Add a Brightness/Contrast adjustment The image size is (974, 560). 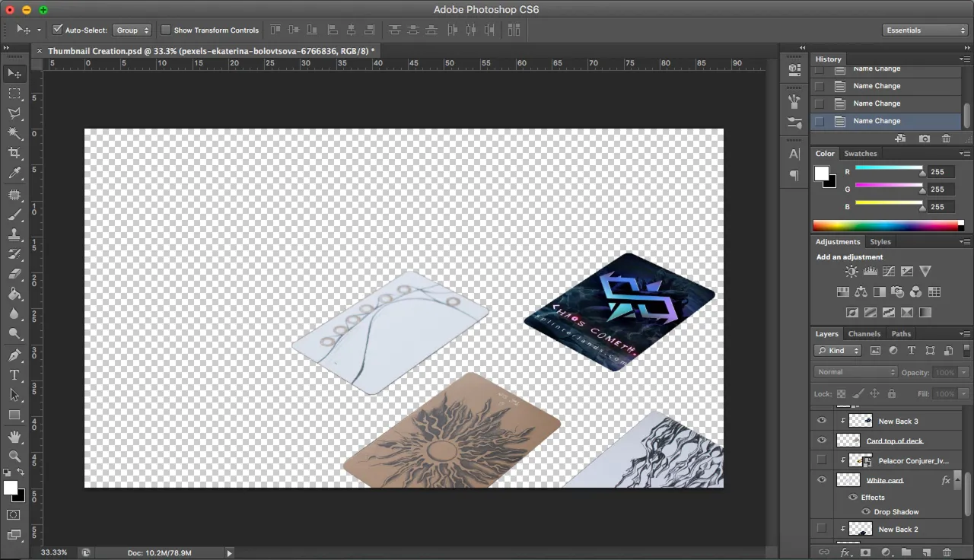coord(851,272)
